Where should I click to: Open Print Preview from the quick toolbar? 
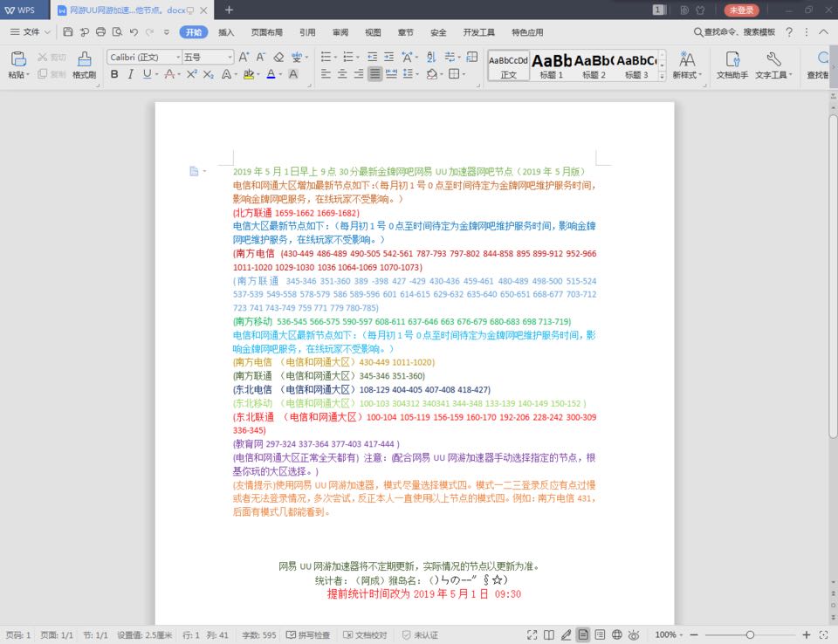[x=117, y=32]
